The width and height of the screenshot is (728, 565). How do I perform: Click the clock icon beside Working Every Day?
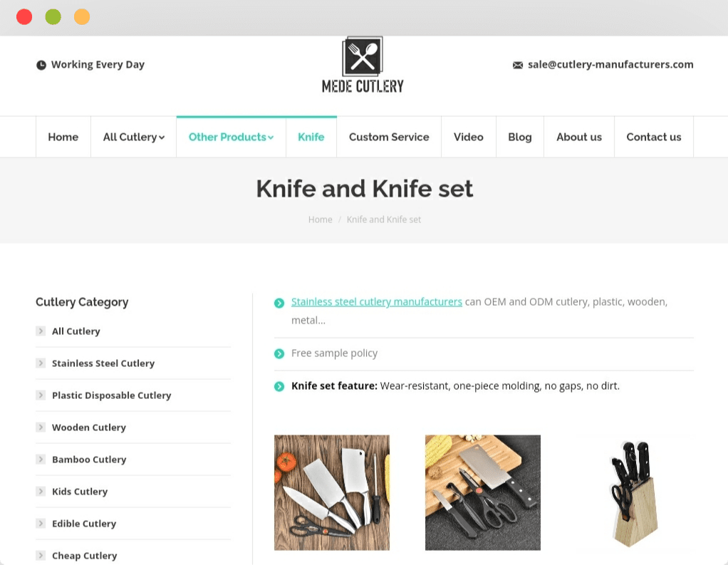[41, 65]
